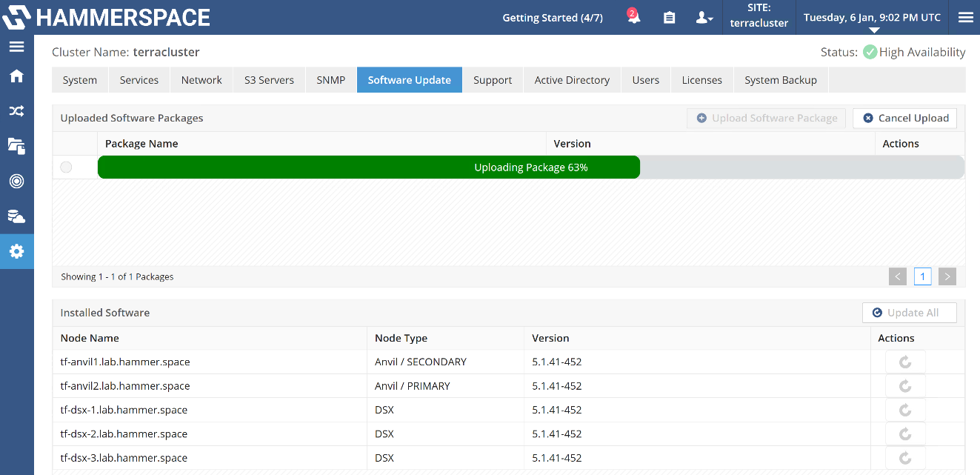Viewport: 980px width, 475px height.
Task: Click the Upload Software Package button
Action: tap(767, 118)
